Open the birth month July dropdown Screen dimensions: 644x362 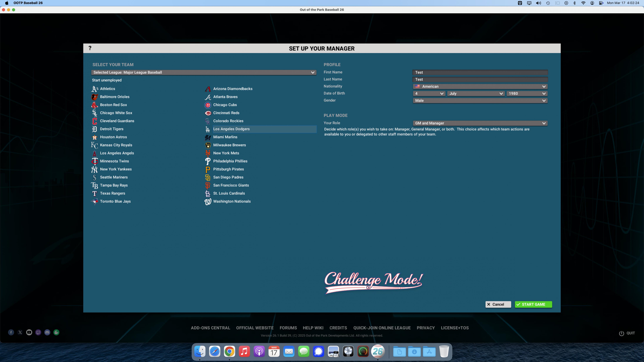click(x=476, y=93)
